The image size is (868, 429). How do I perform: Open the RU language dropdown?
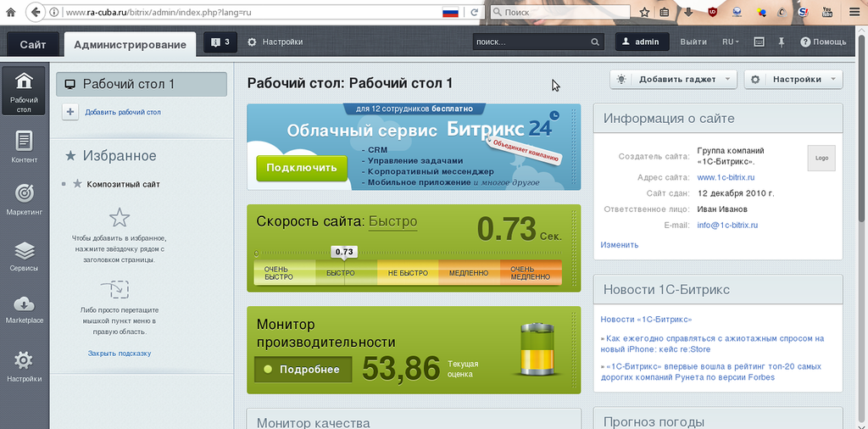(730, 42)
